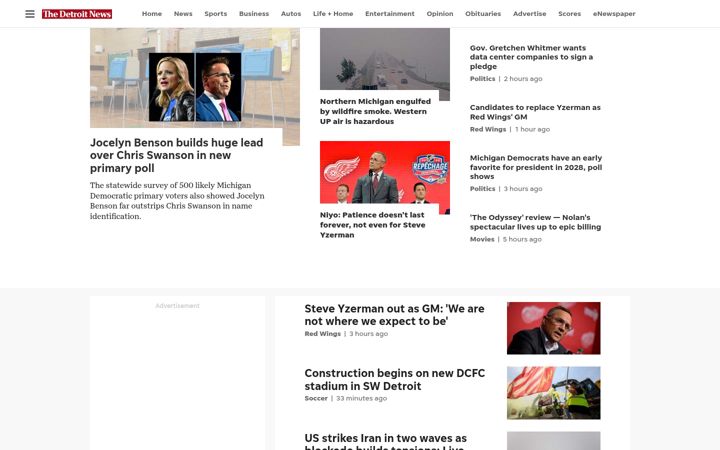720x450 pixels.
Task: Click '33 minutes ago' timestamp text
Action: pos(361,398)
